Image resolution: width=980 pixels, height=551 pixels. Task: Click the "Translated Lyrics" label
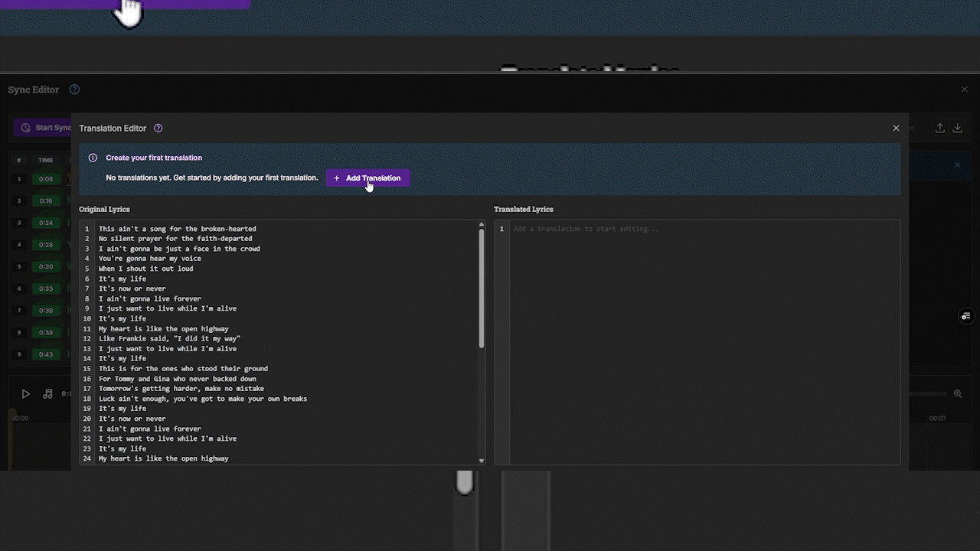point(524,209)
